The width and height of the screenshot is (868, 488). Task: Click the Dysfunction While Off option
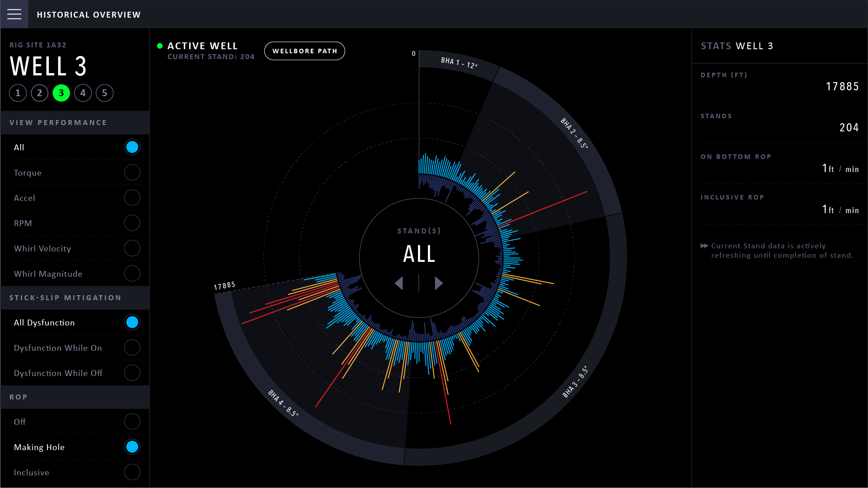coord(132,373)
